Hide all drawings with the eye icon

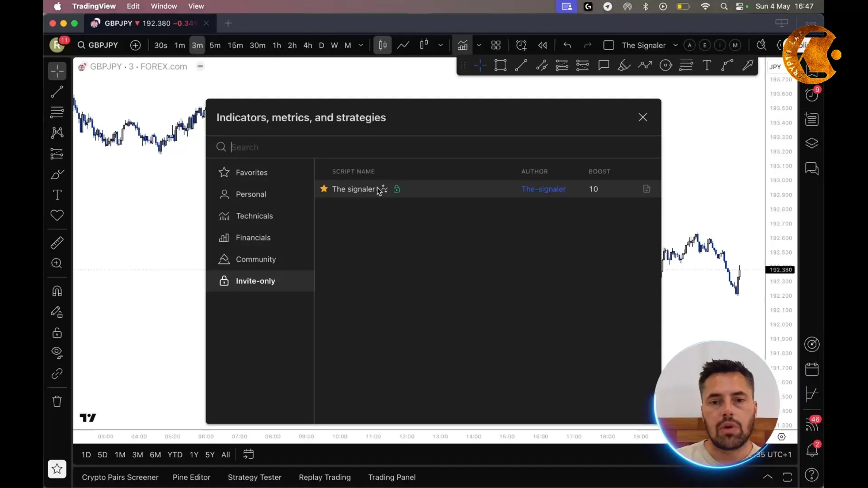(57, 353)
